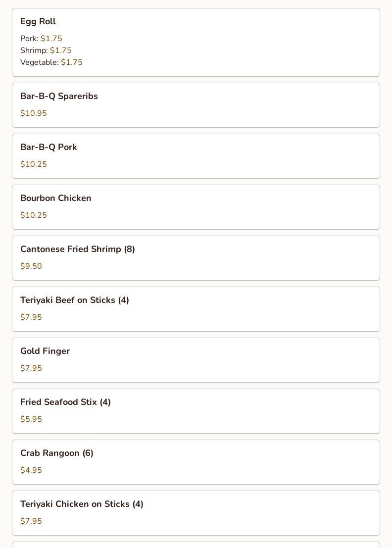392x548 pixels.
Task: Click the Egg Roll item title
Action: coord(38,21)
